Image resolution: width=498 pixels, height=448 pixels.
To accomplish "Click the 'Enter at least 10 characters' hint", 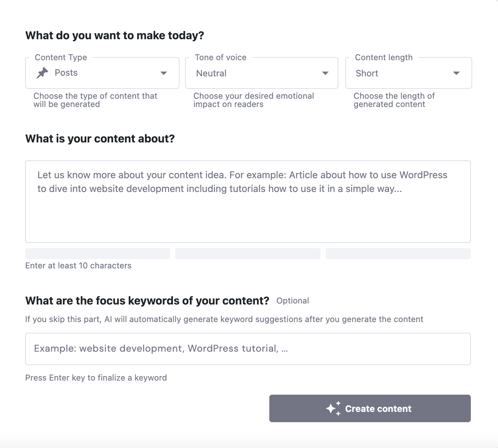I will (x=78, y=265).
